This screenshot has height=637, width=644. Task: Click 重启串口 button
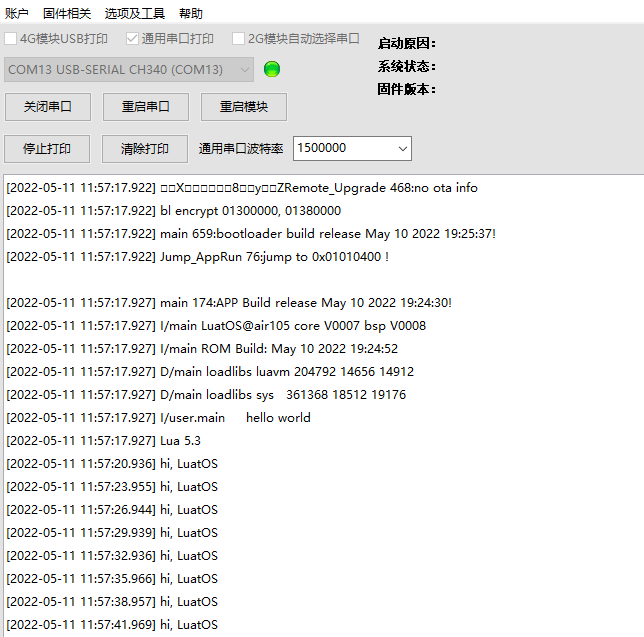click(x=145, y=107)
